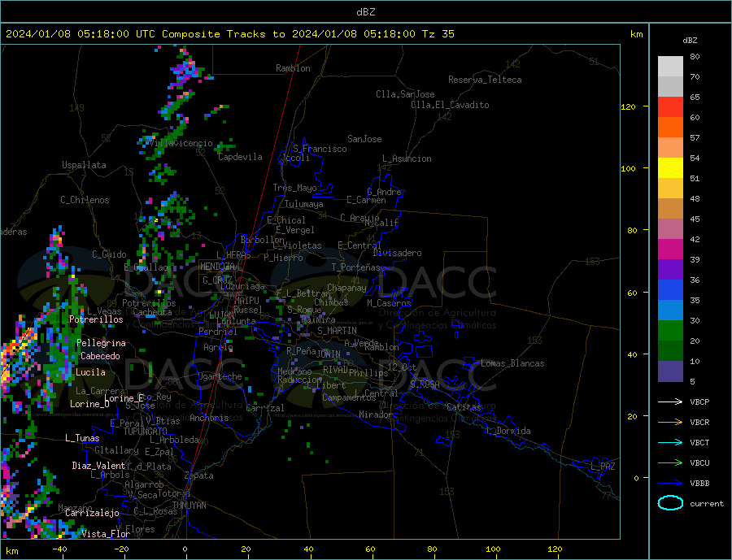Click the 'Reserva_Telteca' label
The image size is (732, 560).
click(x=485, y=80)
